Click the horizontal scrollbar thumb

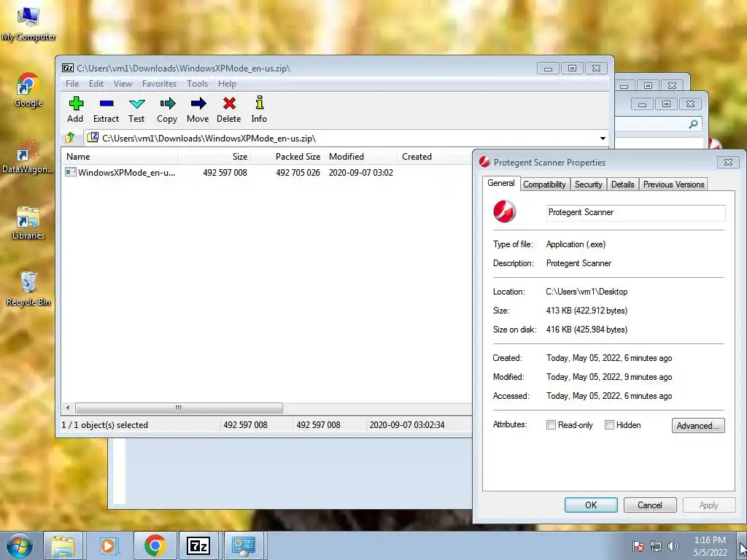tap(179, 408)
